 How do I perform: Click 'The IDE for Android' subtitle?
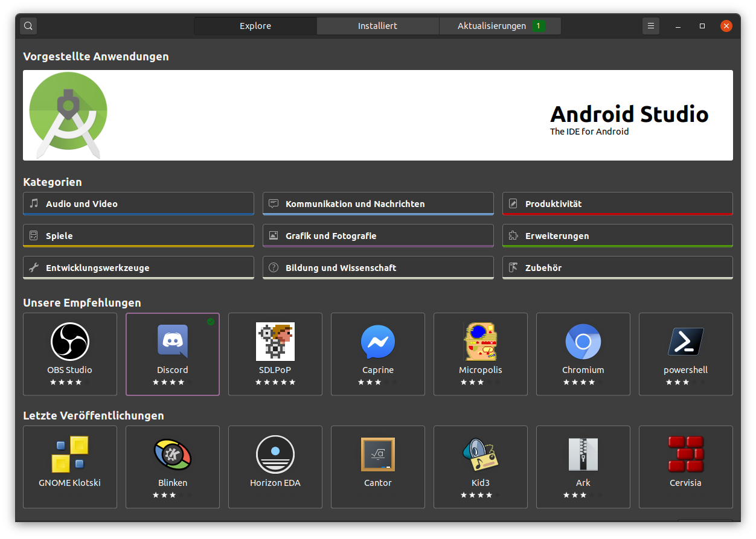[x=589, y=132]
